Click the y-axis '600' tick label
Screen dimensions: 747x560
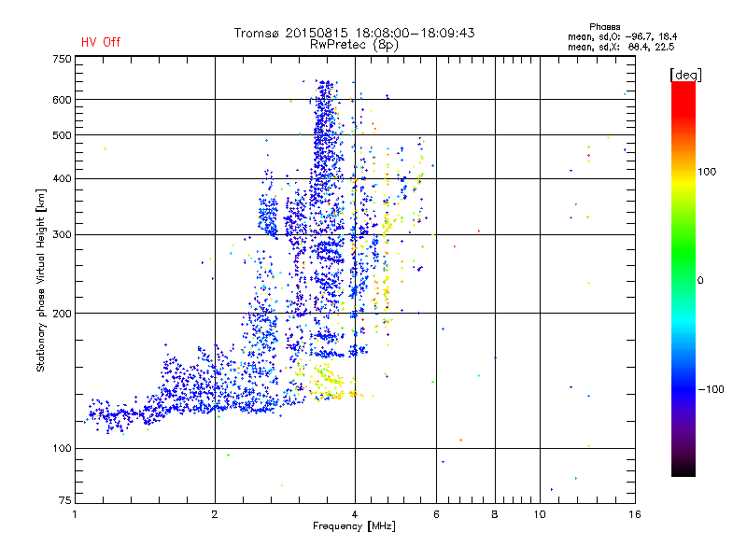click(62, 100)
